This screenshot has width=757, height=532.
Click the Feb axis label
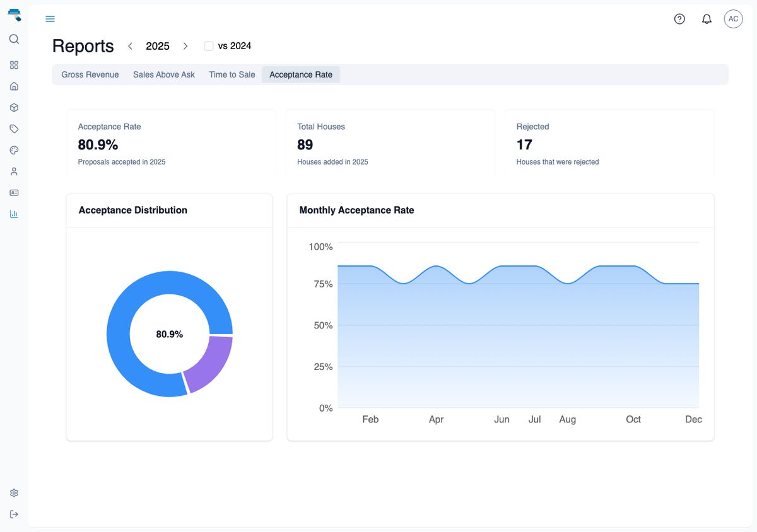(x=370, y=419)
